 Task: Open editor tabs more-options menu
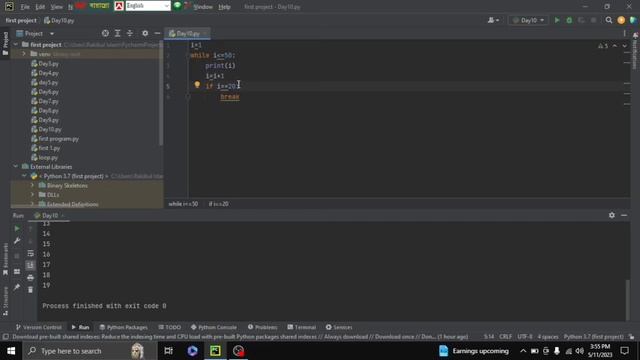[x=624, y=33]
